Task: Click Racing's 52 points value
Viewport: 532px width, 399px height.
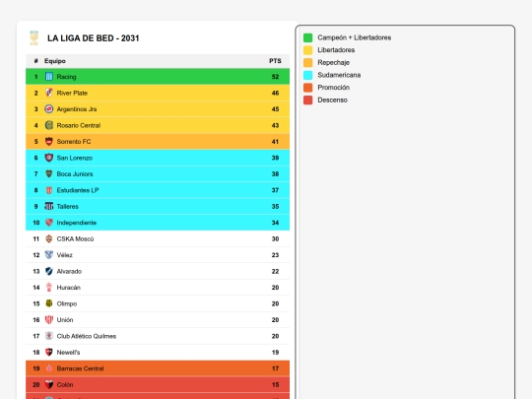Action: point(275,77)
